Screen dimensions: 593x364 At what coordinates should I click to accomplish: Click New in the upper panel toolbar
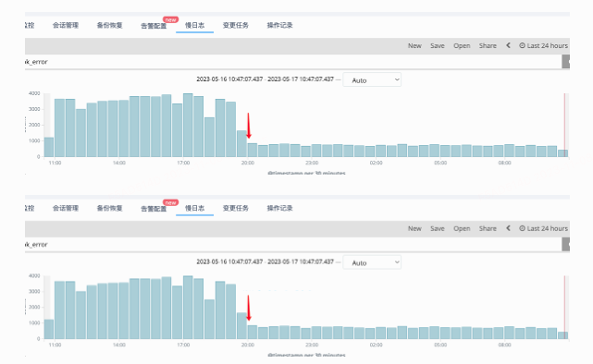pyautogui.click(x=414, y=45)
